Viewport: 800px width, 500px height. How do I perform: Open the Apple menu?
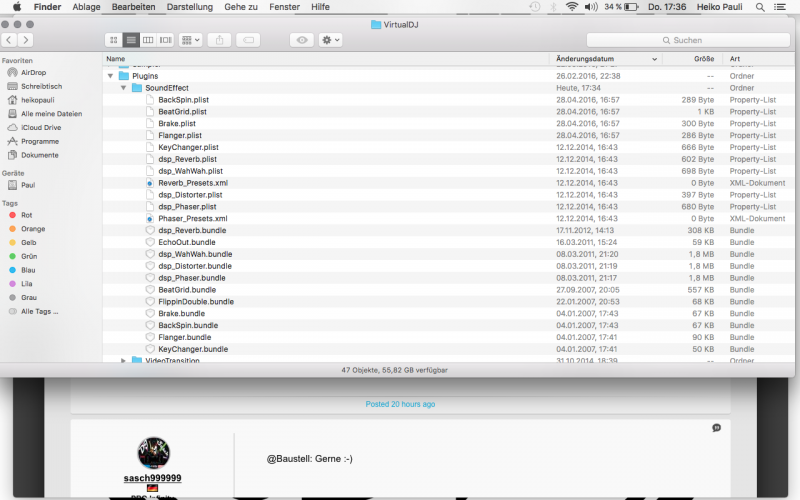coord(17,7)
